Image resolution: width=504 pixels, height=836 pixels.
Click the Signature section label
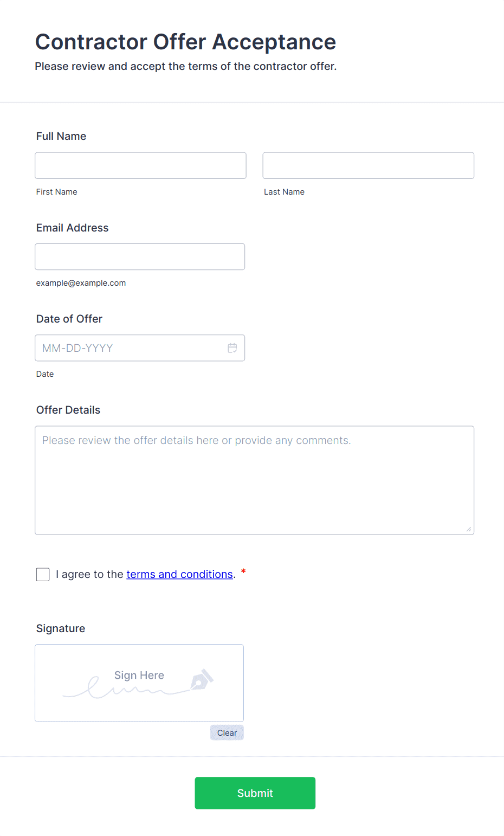point(61,628)
